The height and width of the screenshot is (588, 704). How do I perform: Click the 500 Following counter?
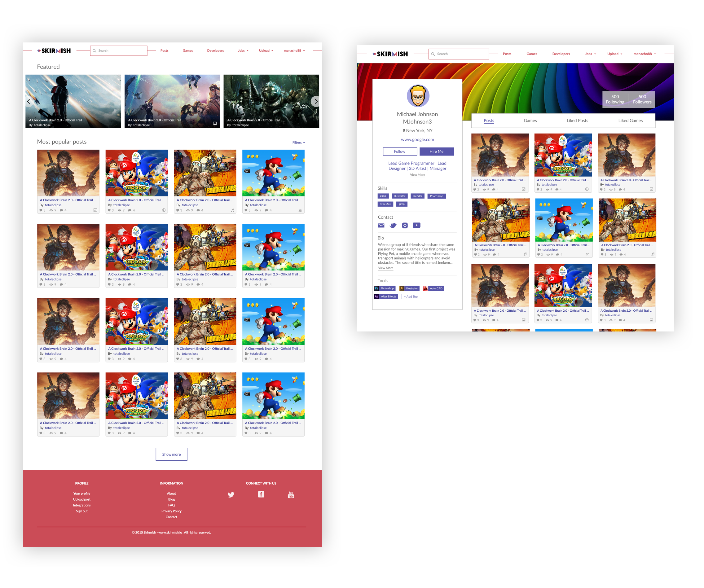point(615,99)
